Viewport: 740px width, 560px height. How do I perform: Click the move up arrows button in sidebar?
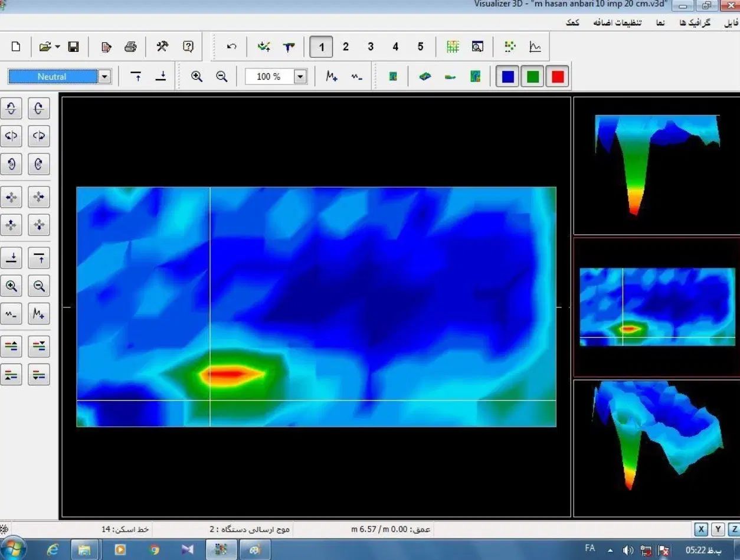pyautogui.click(x=11, y=225)
